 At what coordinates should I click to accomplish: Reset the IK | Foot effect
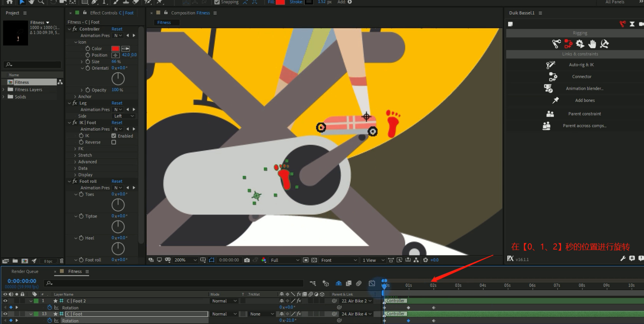(x=117, y=123)
